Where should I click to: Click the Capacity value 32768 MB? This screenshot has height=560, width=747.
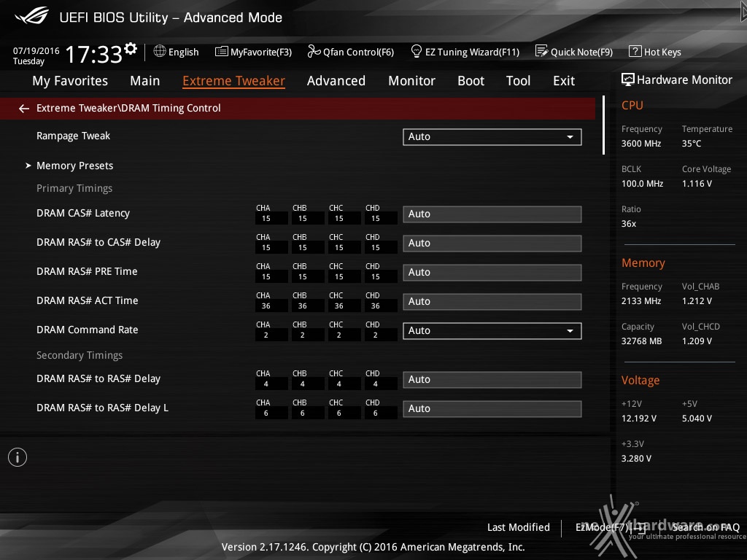642,341
